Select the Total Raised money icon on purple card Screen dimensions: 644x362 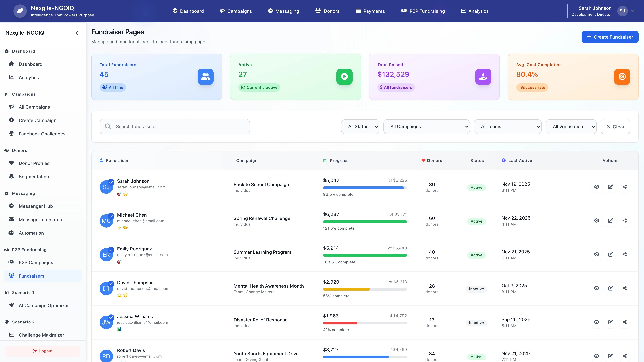pyautogui.click(x=483, y=77)
